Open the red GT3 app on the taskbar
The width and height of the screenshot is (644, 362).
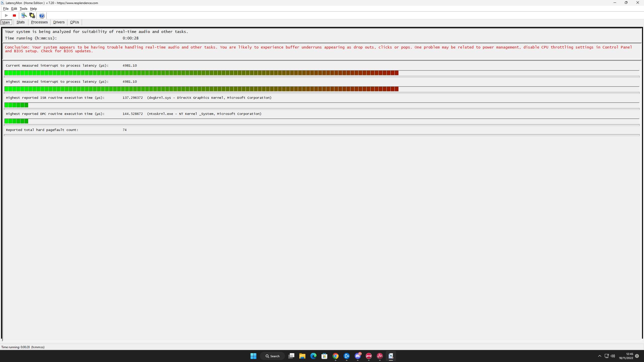point(369,356)
